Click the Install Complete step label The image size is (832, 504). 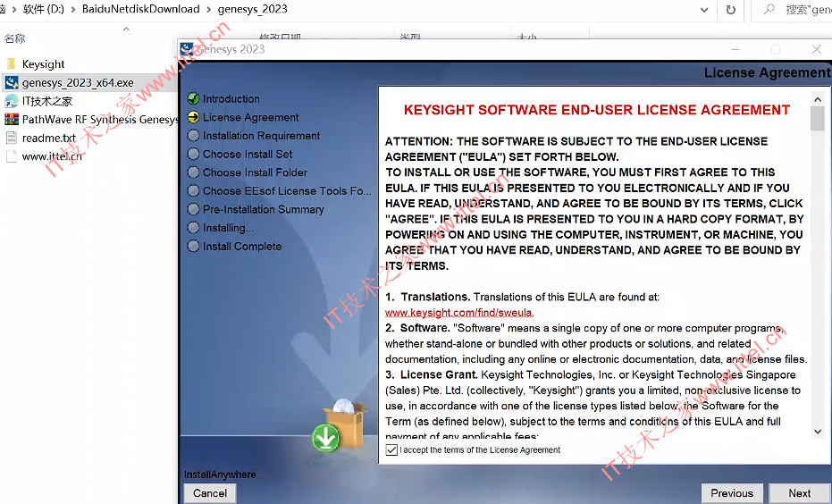click(x=242, y=246)
